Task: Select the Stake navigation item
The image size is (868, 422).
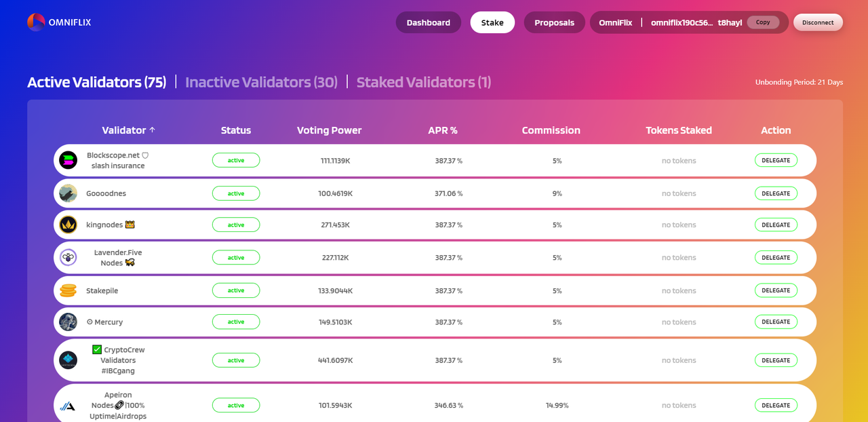Action: 492,22
